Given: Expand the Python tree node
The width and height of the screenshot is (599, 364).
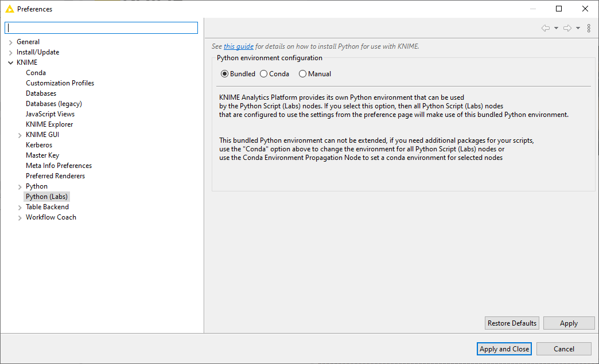Looking at the screenshot, I should pos(20,186).
